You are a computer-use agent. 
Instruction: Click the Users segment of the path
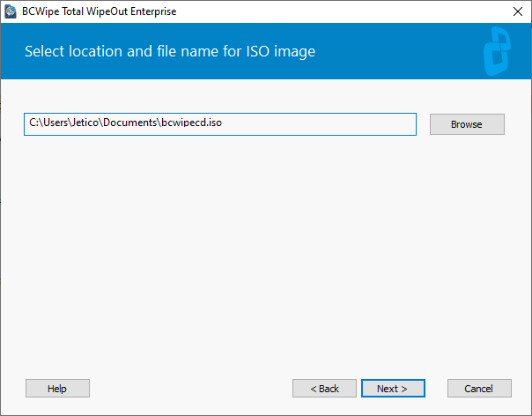click(55, 123)
